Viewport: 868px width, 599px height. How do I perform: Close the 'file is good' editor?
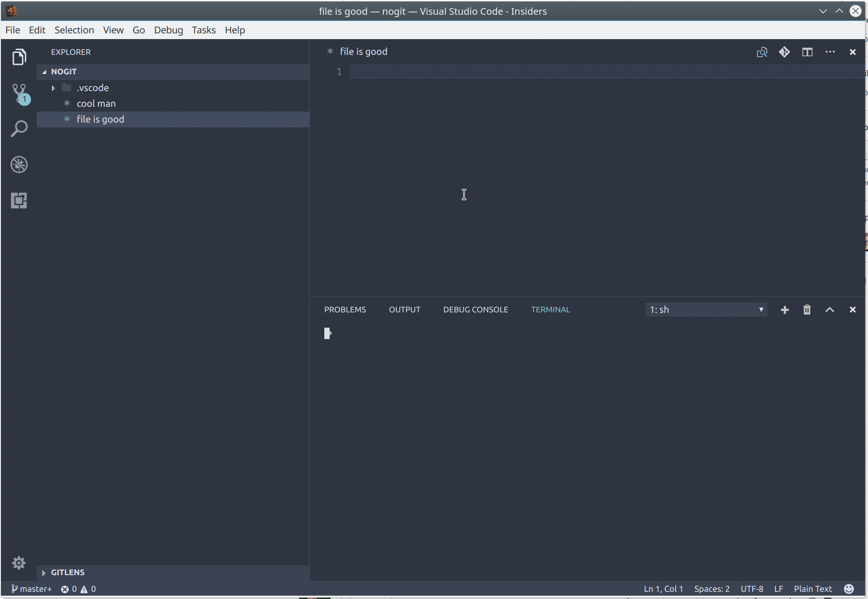[x=853, y=52]
